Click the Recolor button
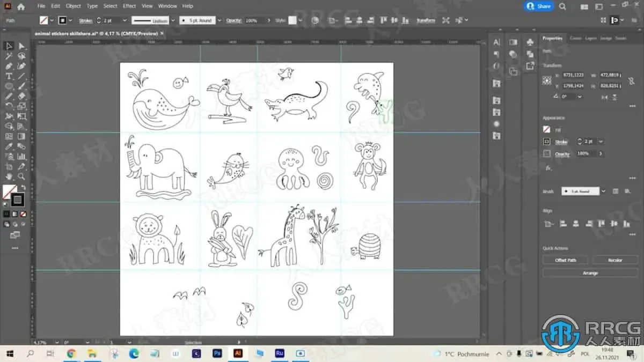This screenshot has width=644, height=362. click(x=615, y=260)
